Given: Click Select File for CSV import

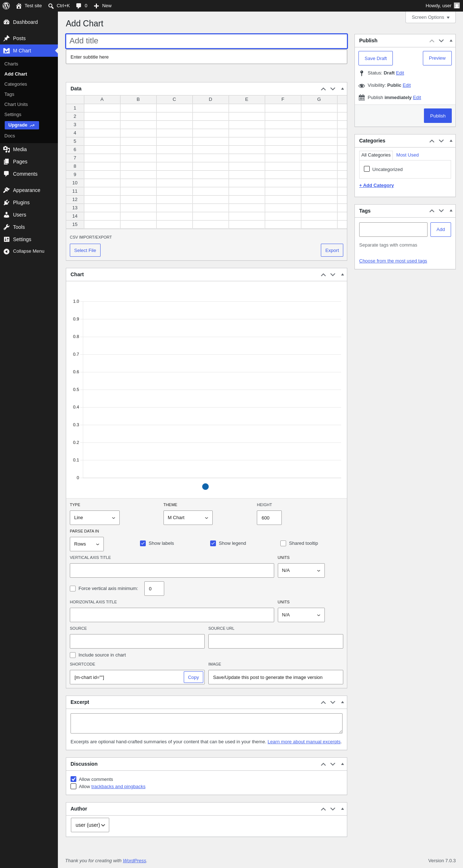Looking at the screenshot, I should coord(85,250).
